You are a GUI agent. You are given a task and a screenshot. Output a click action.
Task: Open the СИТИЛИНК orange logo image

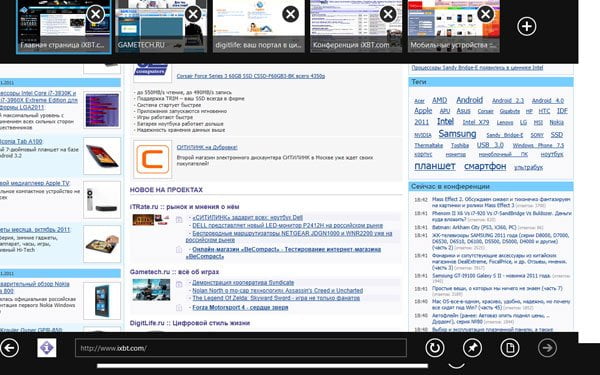(x=153, y=159)
